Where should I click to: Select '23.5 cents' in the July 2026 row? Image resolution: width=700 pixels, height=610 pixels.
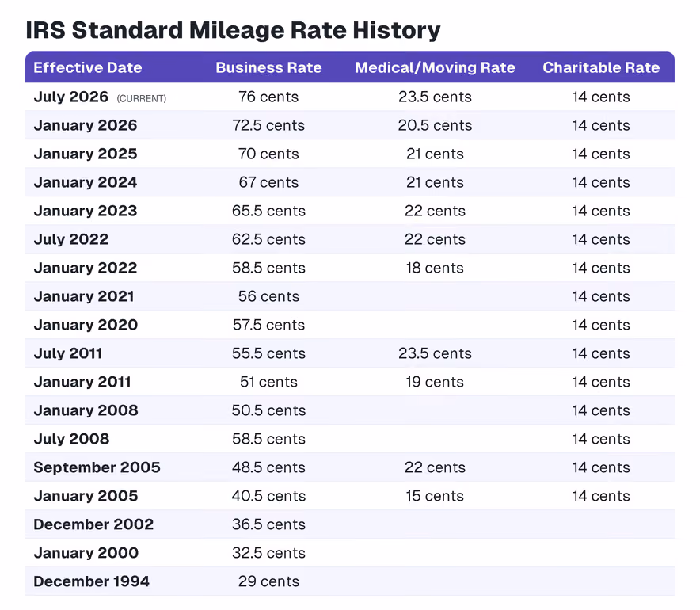click(435, 97)
